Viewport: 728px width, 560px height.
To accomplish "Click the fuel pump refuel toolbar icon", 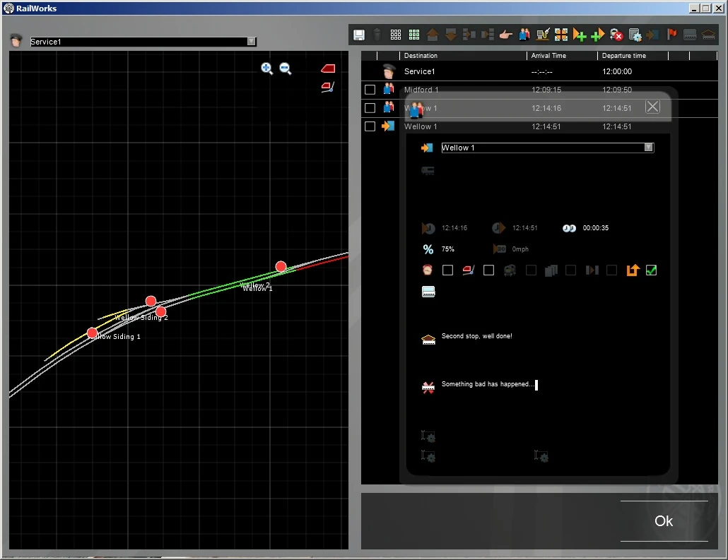I will (543, 35).
